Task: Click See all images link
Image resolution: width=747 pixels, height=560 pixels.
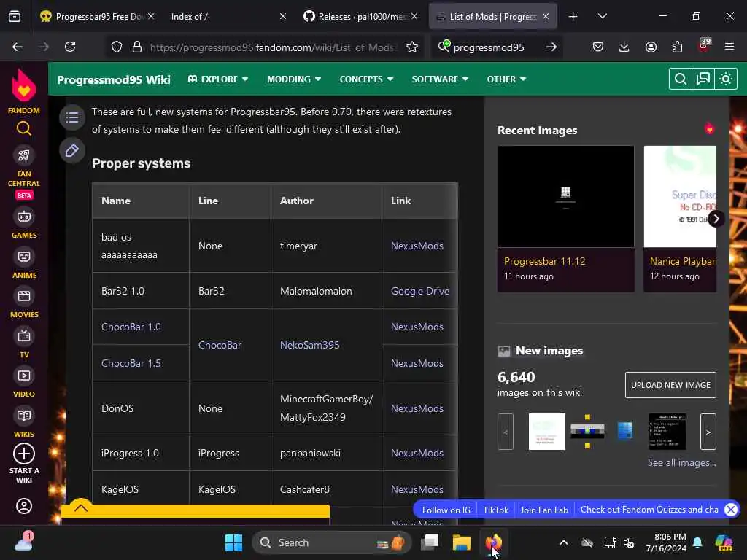Action: click(682, 462)
